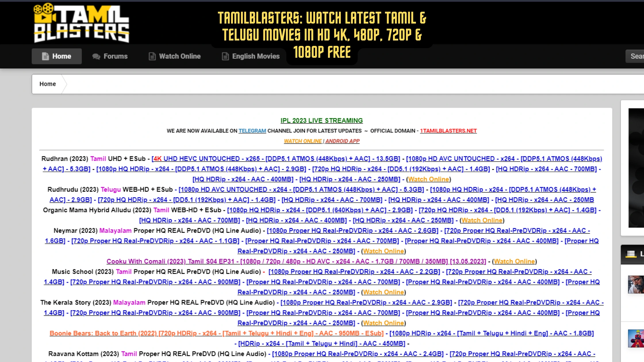Screen dimensions: 644x362
Task: Open Music School 720p PreDVDRip 900MB link
Action: [x=155, y=282]
